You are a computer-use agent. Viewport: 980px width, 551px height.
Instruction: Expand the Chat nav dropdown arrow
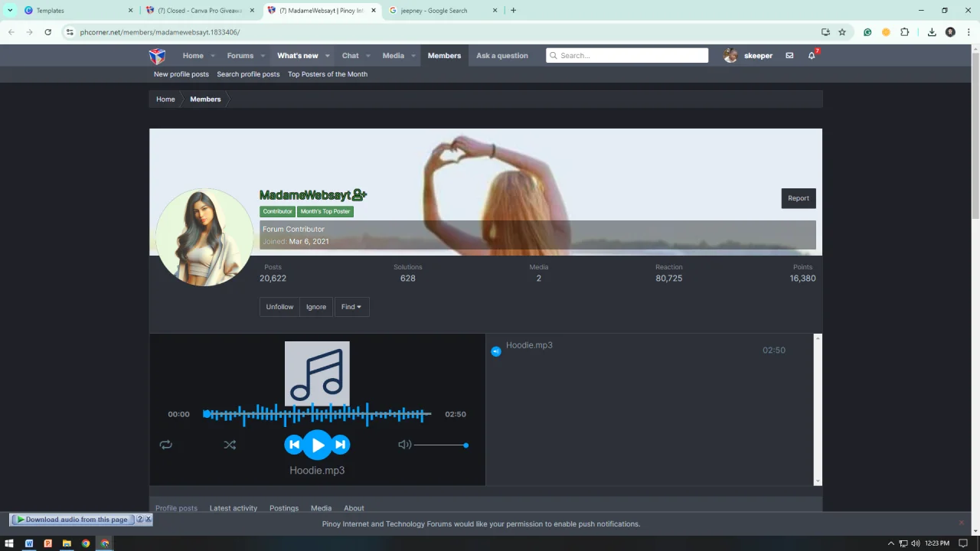(x=368, y=56)
